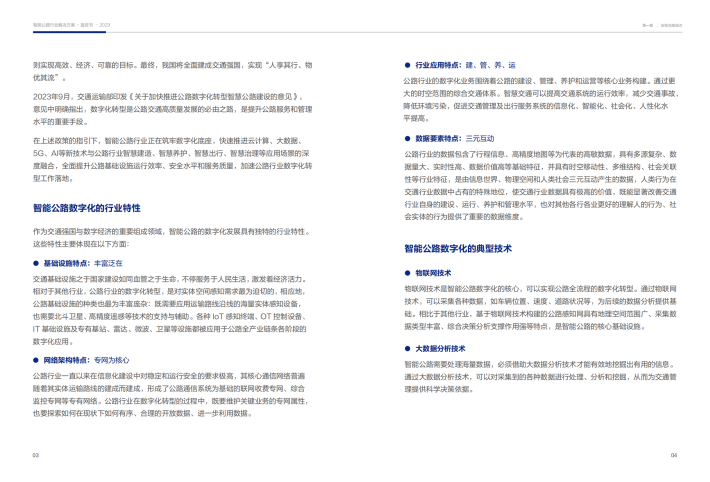Viewport: 710px width, 482px height.
Task: Click the paragraph starting 2023年9月，交通运输部印发
Action: pyautogui.click(x=173, y=109)
